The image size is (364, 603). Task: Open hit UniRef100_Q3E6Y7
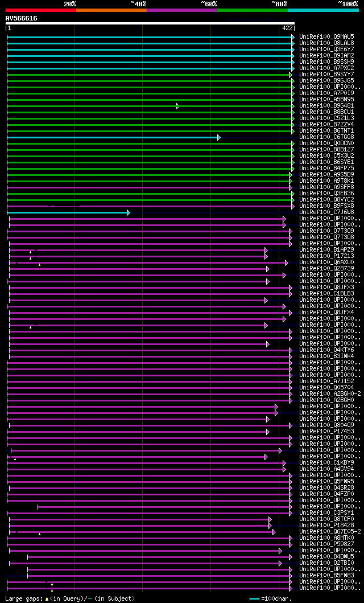pos(327,49)
